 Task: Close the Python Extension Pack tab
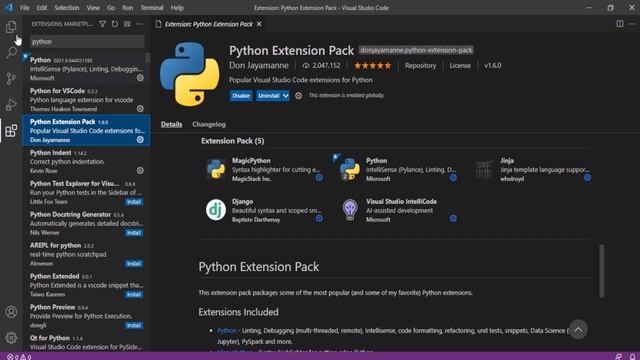click(259, 24)
